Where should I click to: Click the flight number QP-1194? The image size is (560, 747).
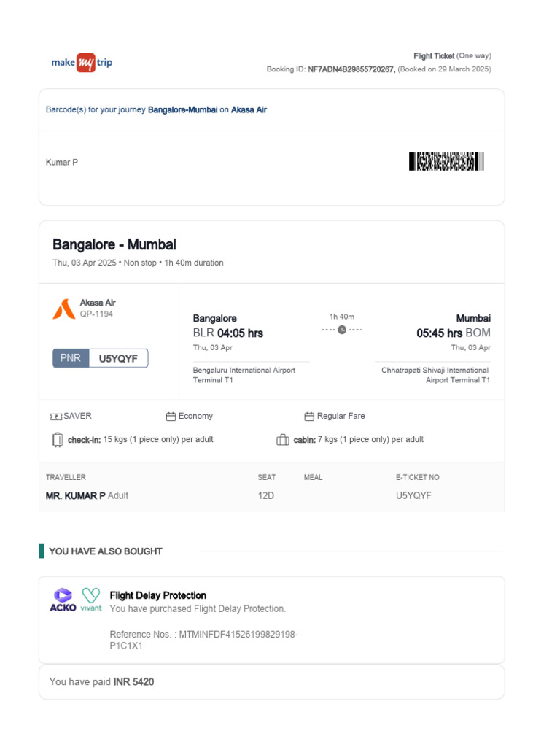(96, 314)
